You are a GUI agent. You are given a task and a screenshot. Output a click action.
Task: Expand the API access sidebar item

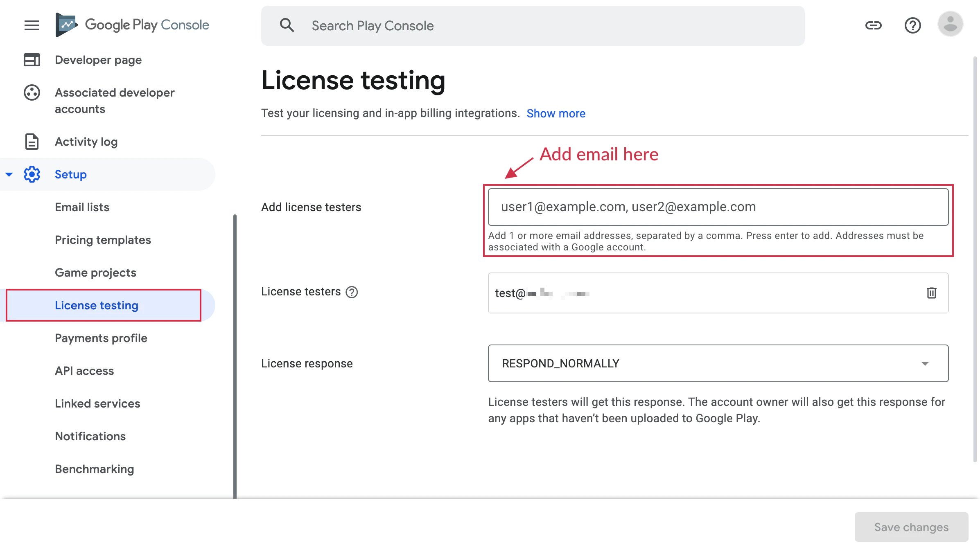(84, 371)
